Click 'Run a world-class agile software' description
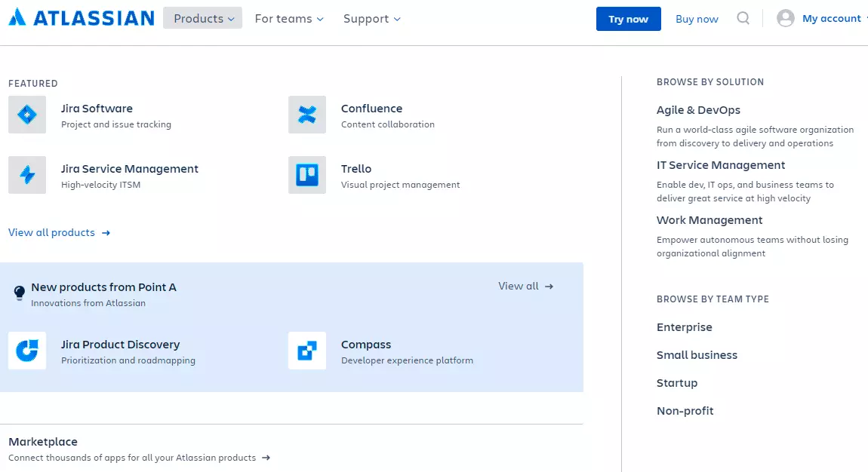868x472 pixels. (755, 136)
